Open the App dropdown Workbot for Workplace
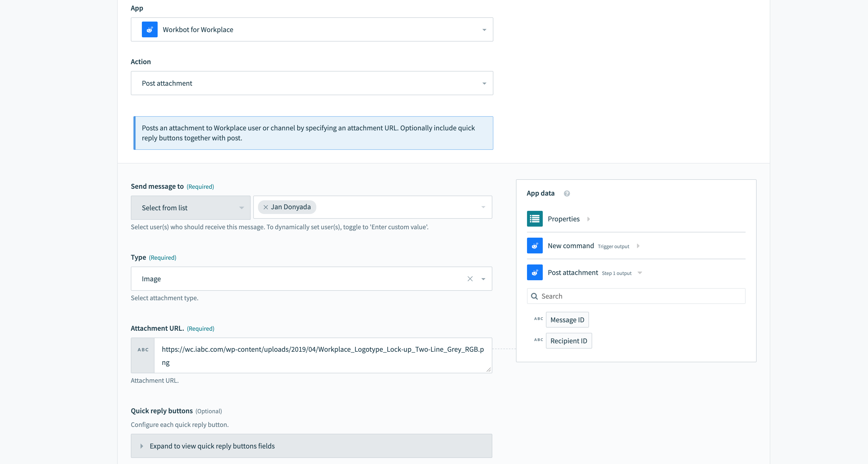 click(x=484, y=30)
